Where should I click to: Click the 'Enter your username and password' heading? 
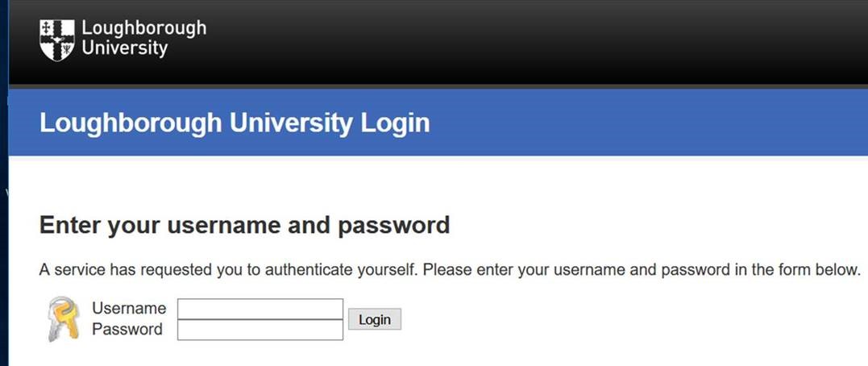pos(244,225)
